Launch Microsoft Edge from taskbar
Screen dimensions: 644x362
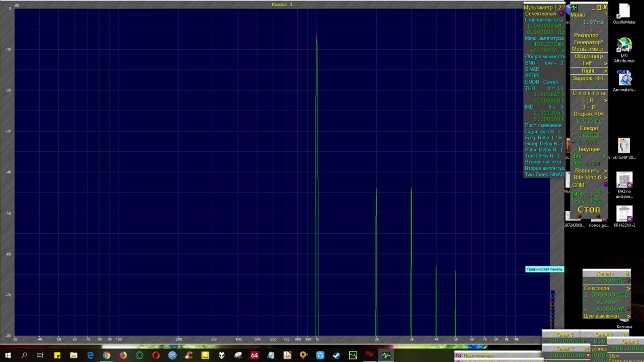pyautogui.click(x=90, y=355)
